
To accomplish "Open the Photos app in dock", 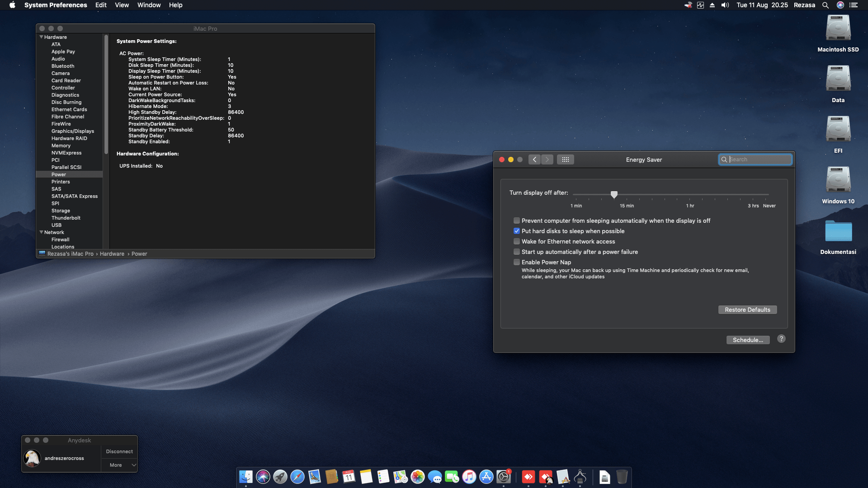I will click(x=417, y=477).
